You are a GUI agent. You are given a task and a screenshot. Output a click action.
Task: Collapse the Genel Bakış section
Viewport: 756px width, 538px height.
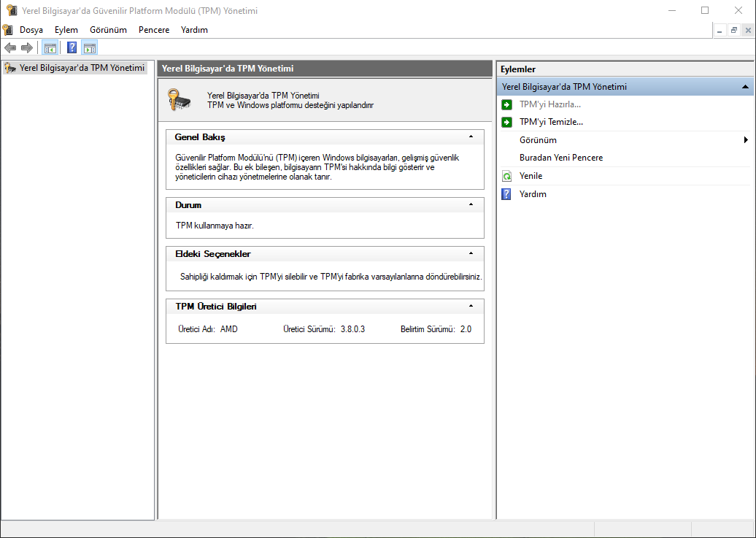471,137
